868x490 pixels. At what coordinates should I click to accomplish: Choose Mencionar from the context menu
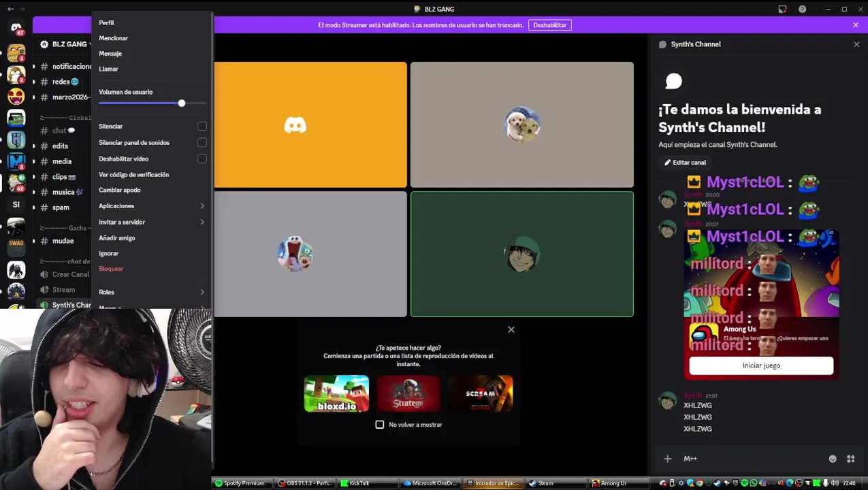click(152, 38)
